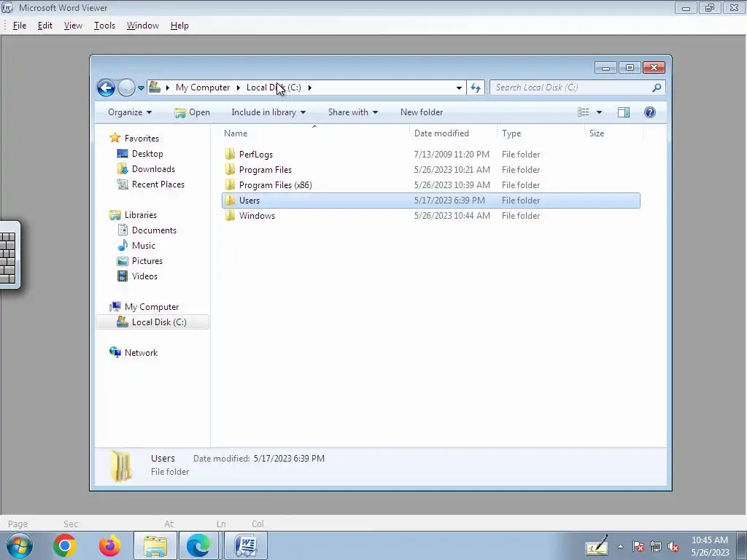This screenshot has width=747, height=560.
Task: Click the Windows Start orb
Action: point(20,545)
